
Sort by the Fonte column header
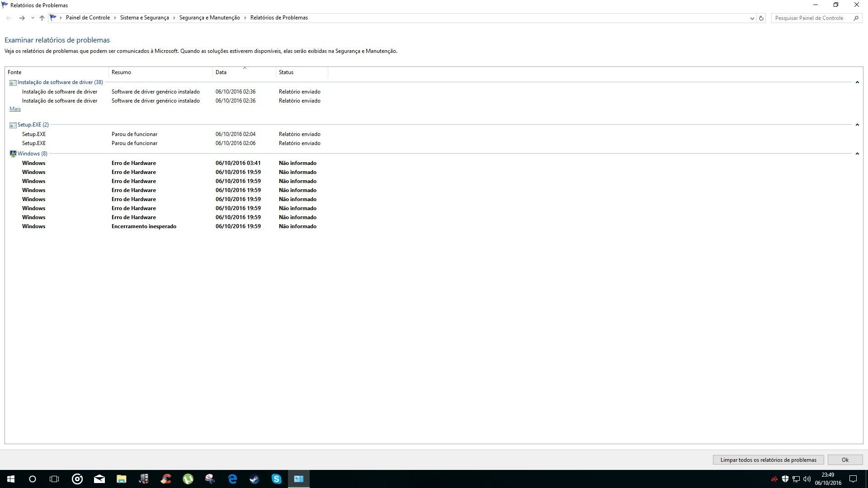(x=57, y=72)
